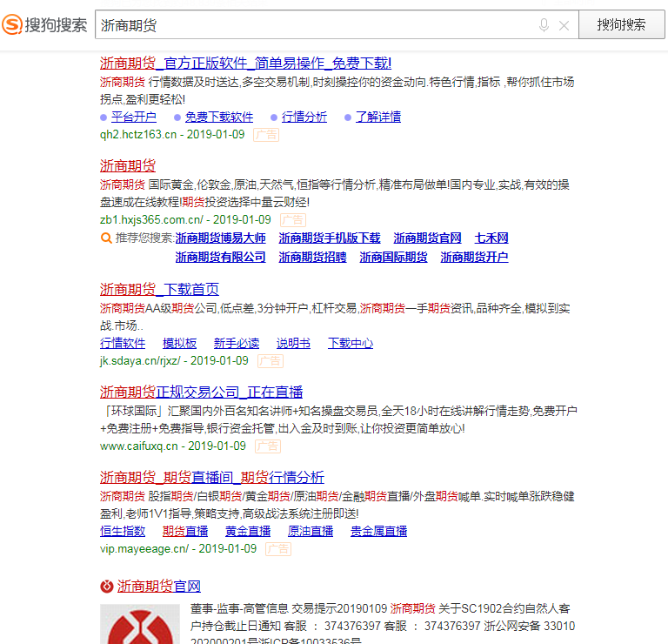Search suggestion 浙商期货官网
668x644 pixels.
[427, 238]
